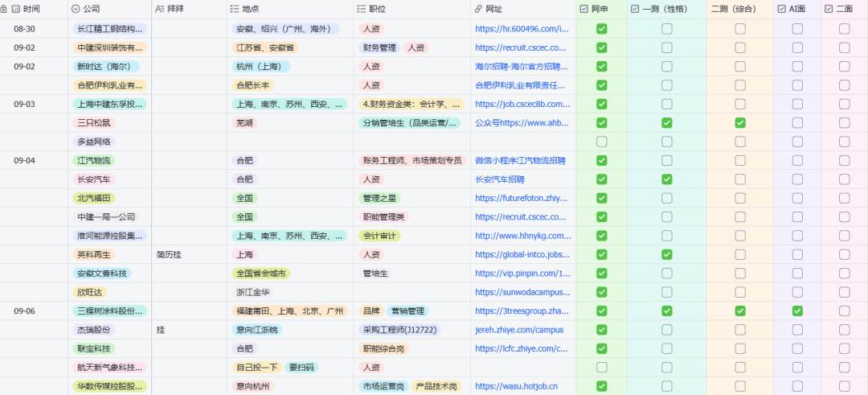Click the date-type icon before 时间 header

tap(15, 10)
